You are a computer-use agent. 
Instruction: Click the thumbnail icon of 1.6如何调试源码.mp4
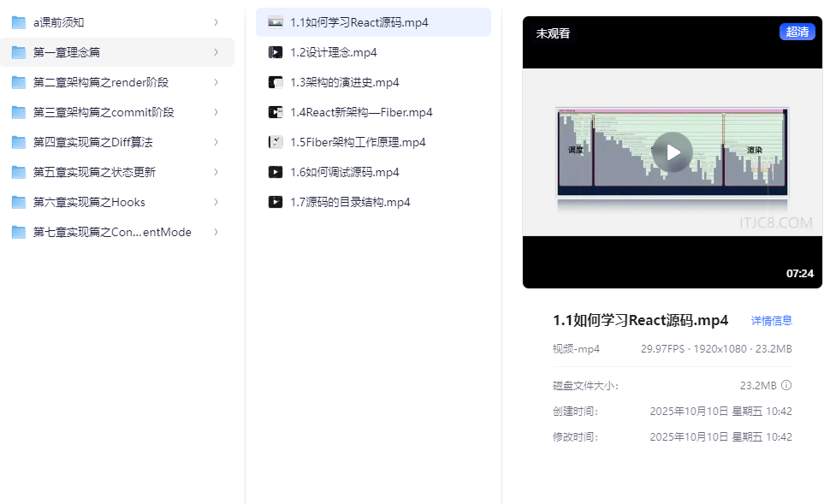(x=276, y=172)
